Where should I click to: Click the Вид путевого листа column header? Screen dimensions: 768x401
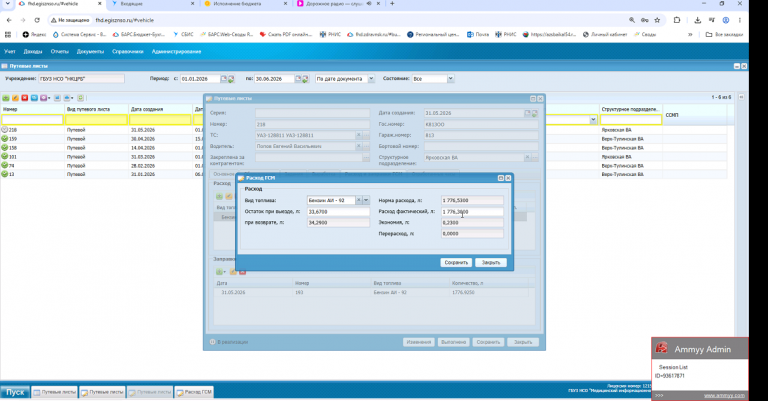pyautogui.click(x=96, y=109)
